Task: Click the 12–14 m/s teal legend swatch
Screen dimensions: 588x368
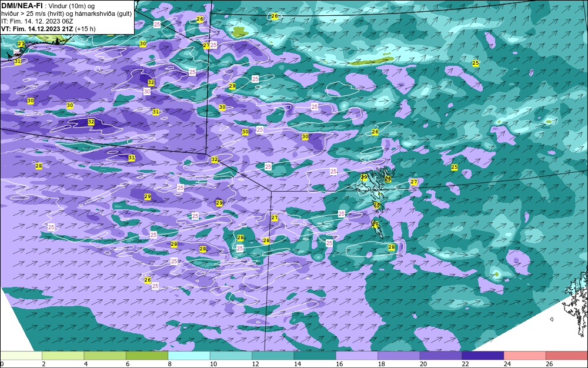Action: [273, 356]
